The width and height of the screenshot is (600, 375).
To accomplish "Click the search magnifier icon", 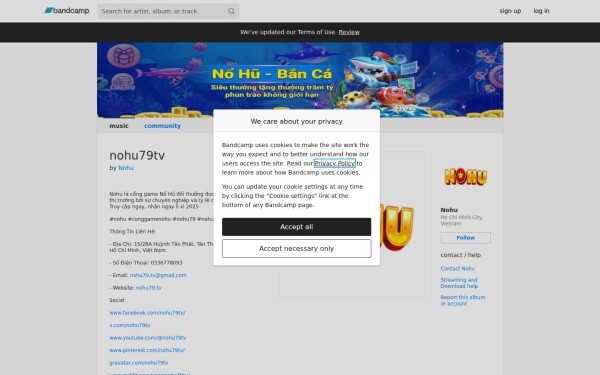I will [231, 11].
